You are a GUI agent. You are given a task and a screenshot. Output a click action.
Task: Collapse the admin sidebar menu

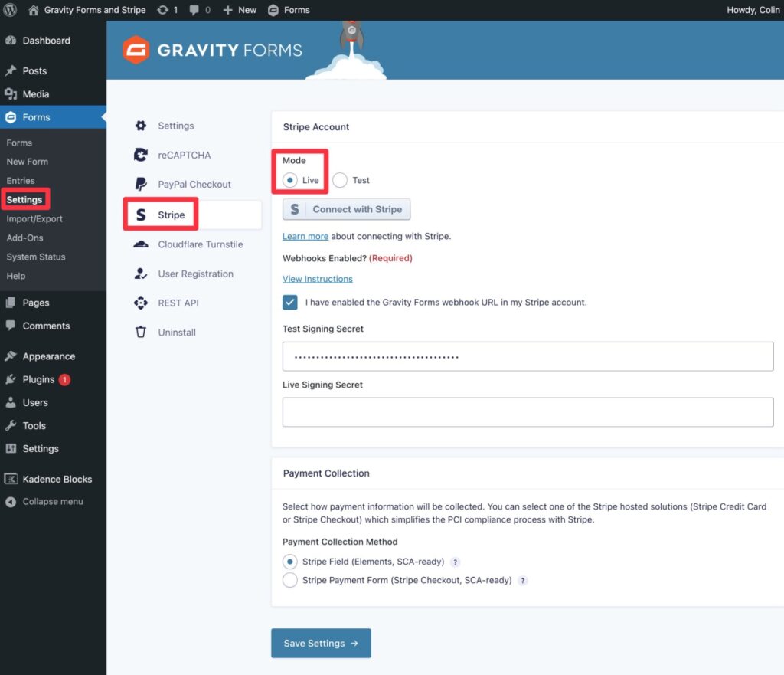coord(49,502)
